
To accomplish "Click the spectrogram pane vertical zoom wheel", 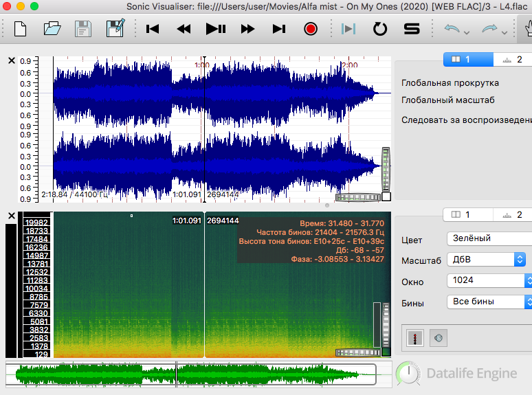I will click(386, 325).
